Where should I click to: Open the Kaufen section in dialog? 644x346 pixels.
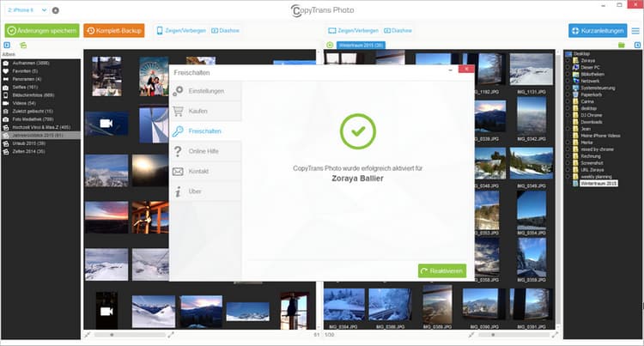pos(205,112)
